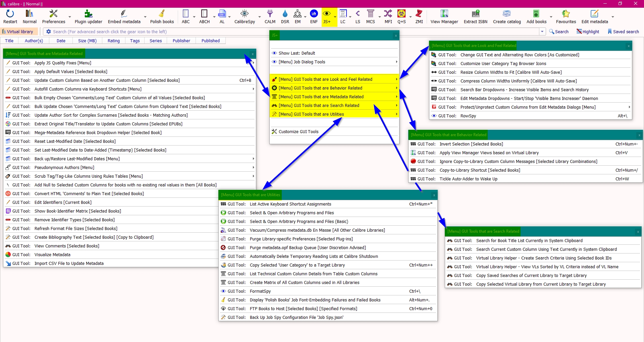
Task: Close the Utilities menu panel
Action: (434, 195)
